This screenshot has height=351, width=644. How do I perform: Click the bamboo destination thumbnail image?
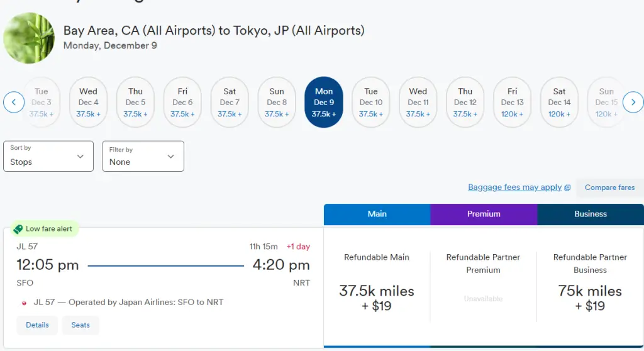(x=28, y=38)
